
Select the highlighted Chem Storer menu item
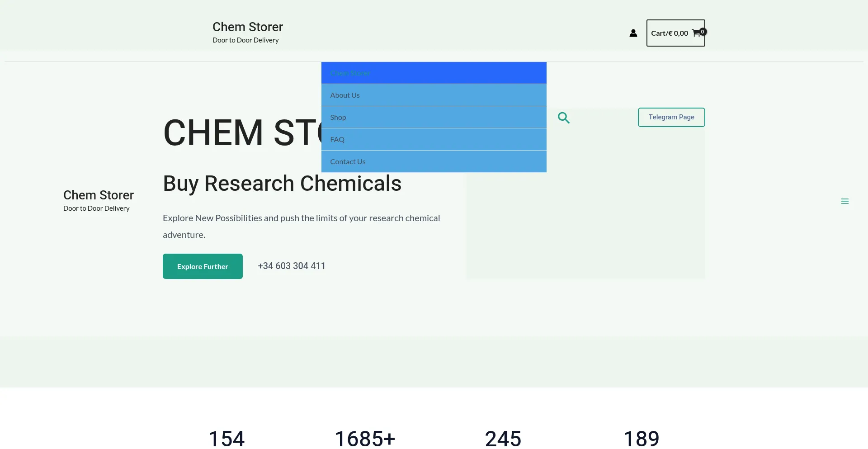pos(350,73)
